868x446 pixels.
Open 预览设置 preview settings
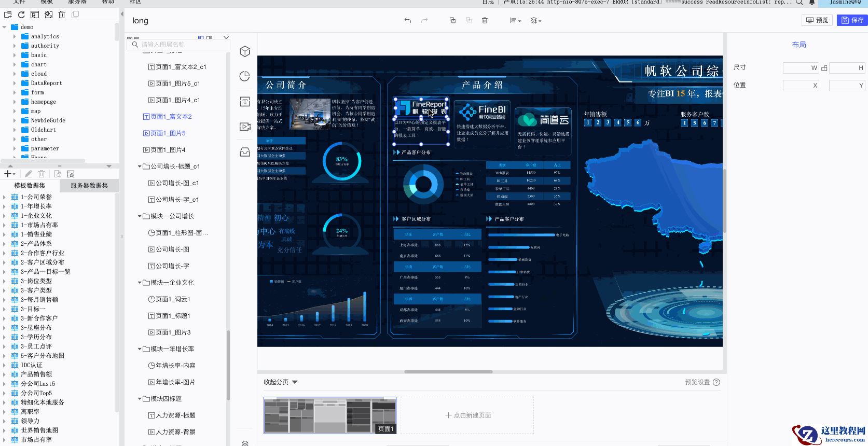(x=697, y=382)
